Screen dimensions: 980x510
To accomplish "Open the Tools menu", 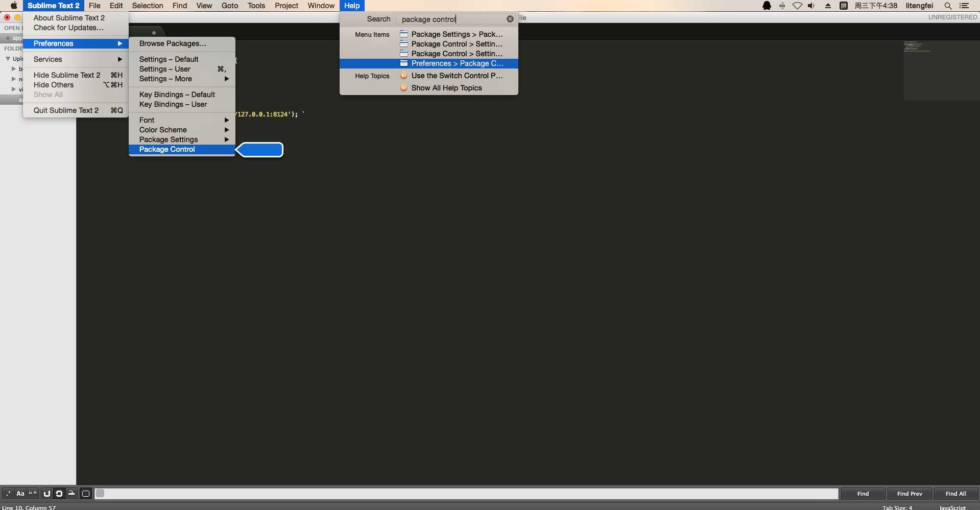I will [256, 6].
